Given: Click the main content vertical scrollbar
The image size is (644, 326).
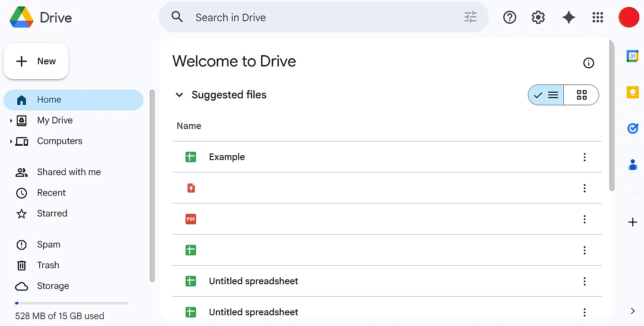Looking at the screenshot, I should [612, 116].
